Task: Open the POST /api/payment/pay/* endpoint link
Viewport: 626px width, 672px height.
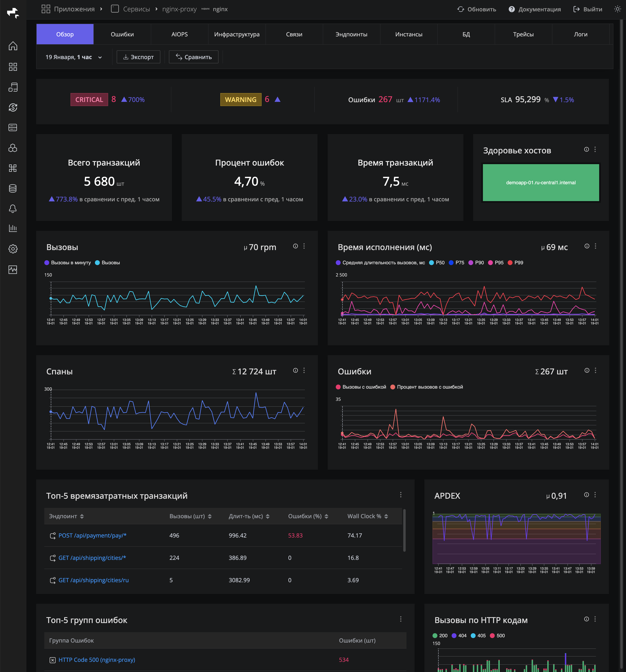Action: tap(92, 535)
